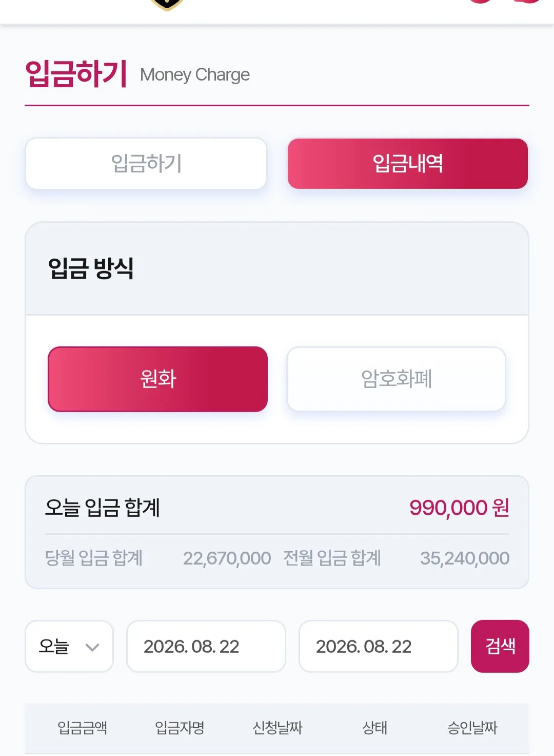
Task: Click the 검색 search button
Action: (x=500, y=646)
